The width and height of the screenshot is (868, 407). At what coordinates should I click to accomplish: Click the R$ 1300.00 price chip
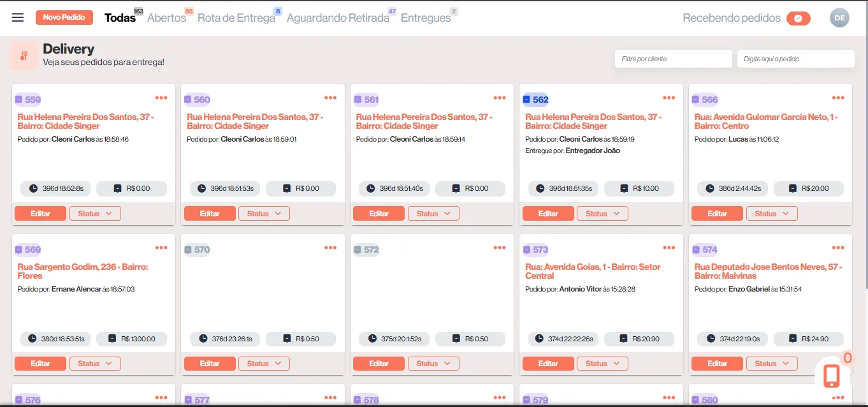coord(131,339)
